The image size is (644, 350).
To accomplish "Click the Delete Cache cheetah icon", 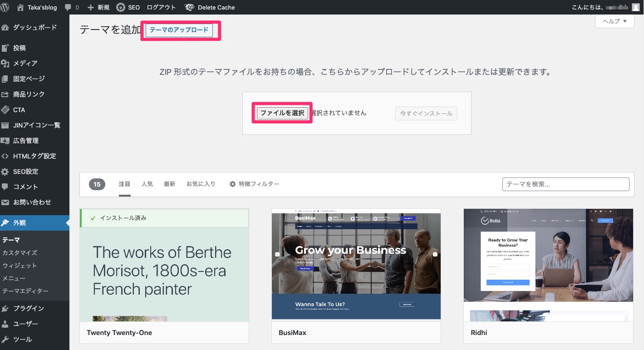I will 189,7.
